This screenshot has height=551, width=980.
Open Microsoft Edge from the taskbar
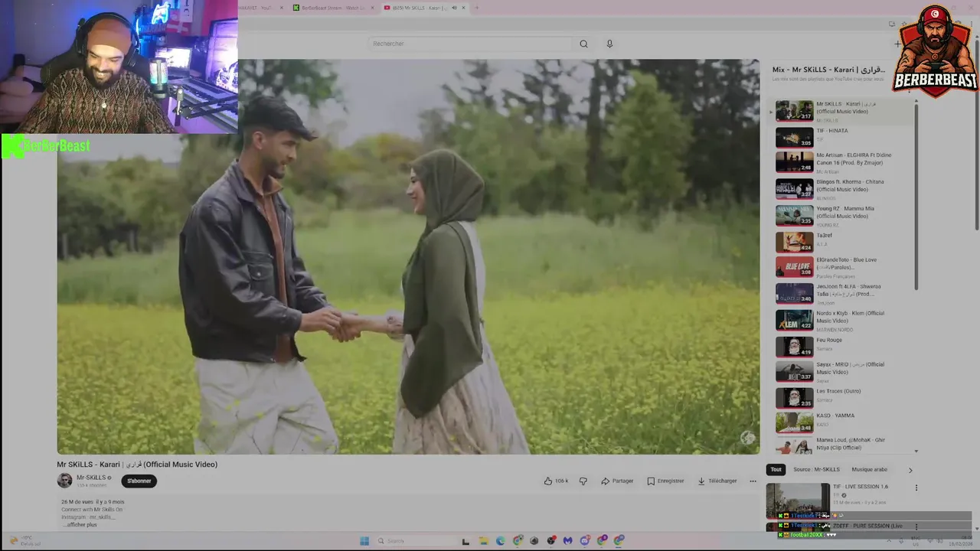501,541
